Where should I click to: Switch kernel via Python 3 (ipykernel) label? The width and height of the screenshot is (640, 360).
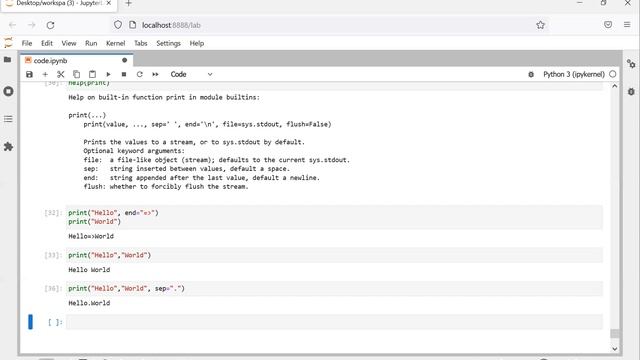[x=573, y=74]
